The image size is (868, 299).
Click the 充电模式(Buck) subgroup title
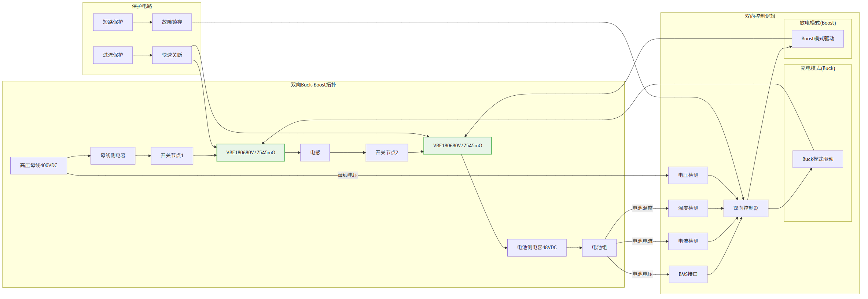point(818,69)
